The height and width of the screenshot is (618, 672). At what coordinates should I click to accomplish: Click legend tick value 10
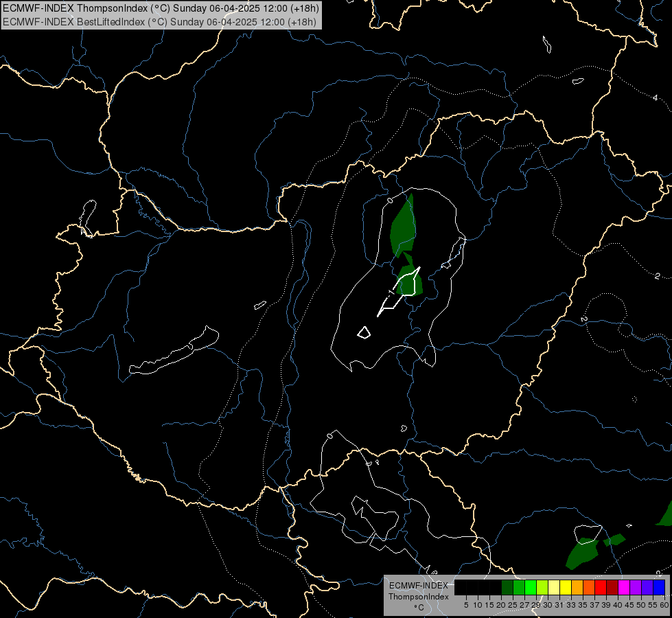(x=478, y=605)
